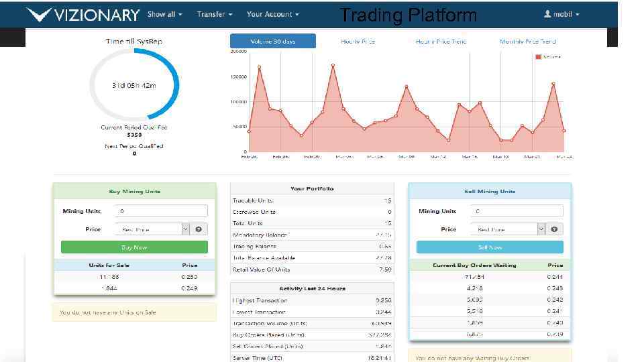
Task: Focus the Mining Units field in Buy panel
Action: tap(162, 211)
